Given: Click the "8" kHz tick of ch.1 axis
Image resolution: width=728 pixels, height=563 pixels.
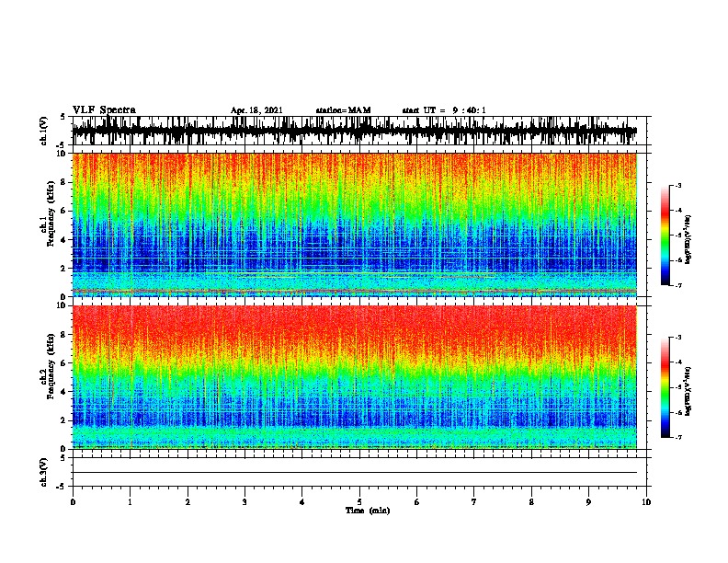Looking at the screenshot, I should tap(63, 182).
